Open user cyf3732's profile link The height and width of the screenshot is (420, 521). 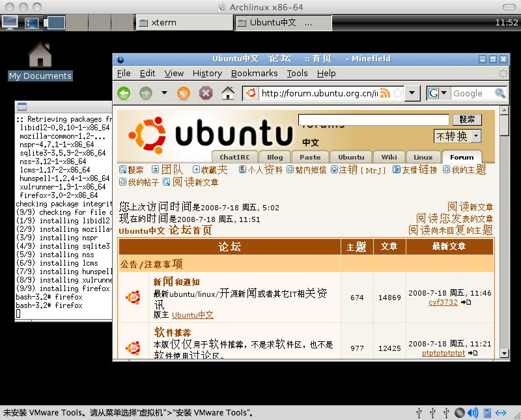point(443,302)
